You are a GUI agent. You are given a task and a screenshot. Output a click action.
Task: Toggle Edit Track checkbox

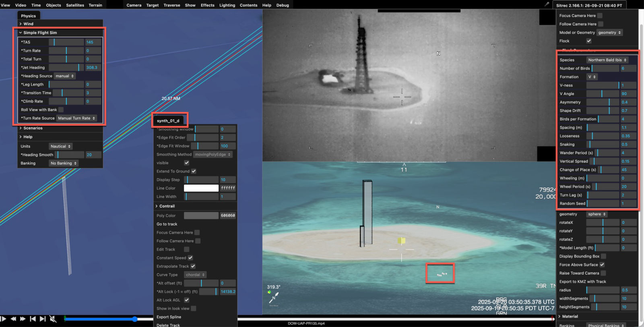(186, 250)
